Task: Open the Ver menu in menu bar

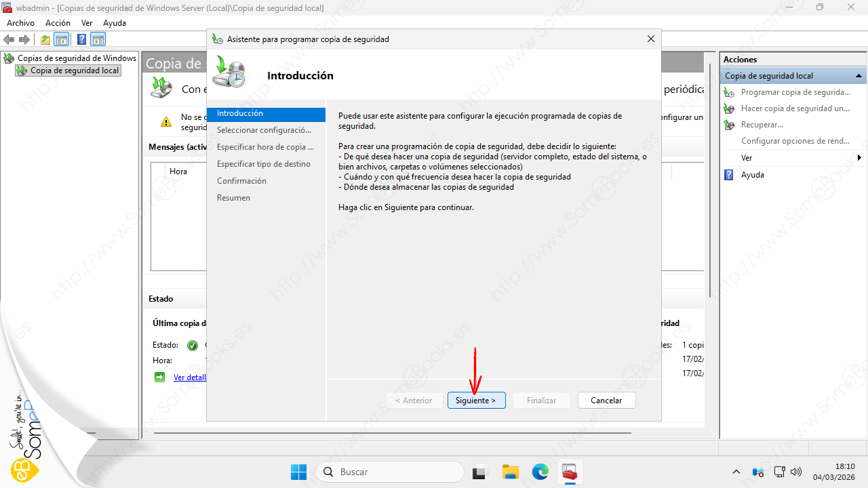Action: (87, 23)
